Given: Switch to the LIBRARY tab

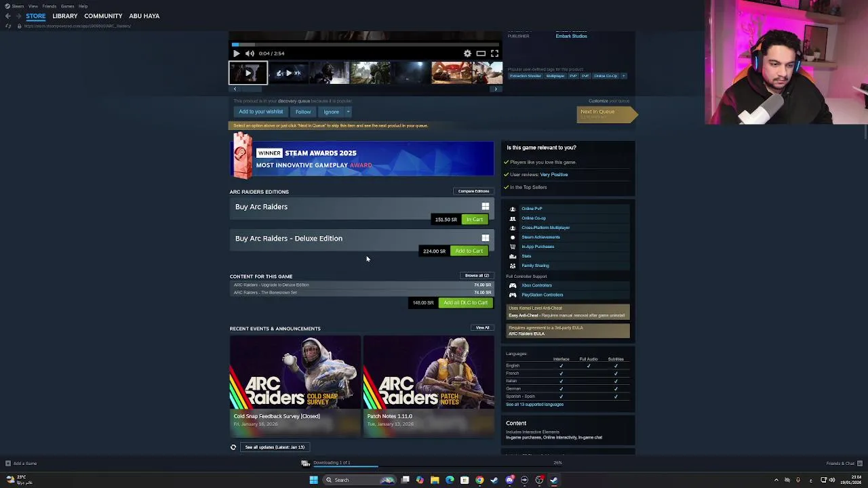Looking at the screenshot, I should click(x=65, y=16).
